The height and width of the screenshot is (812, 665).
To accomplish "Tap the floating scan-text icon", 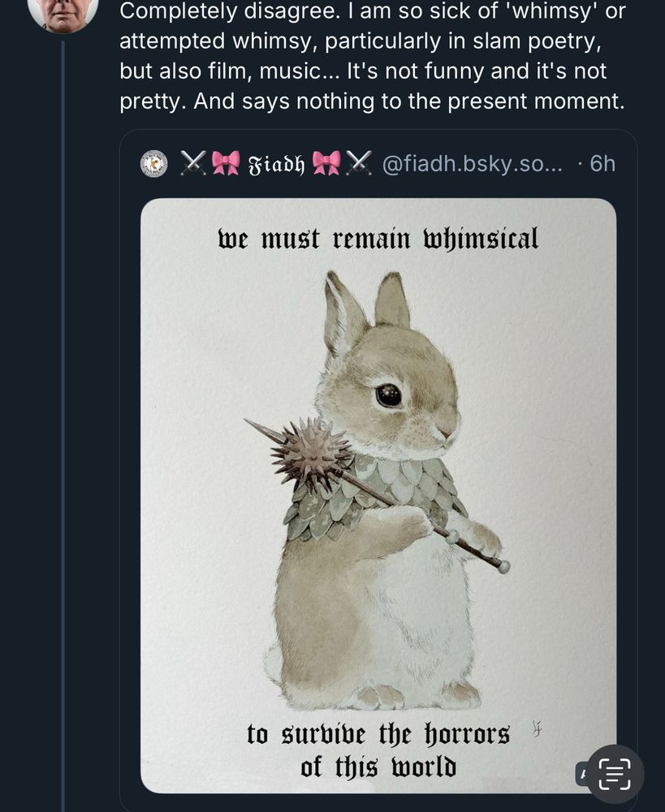I will tap(615, 774).
